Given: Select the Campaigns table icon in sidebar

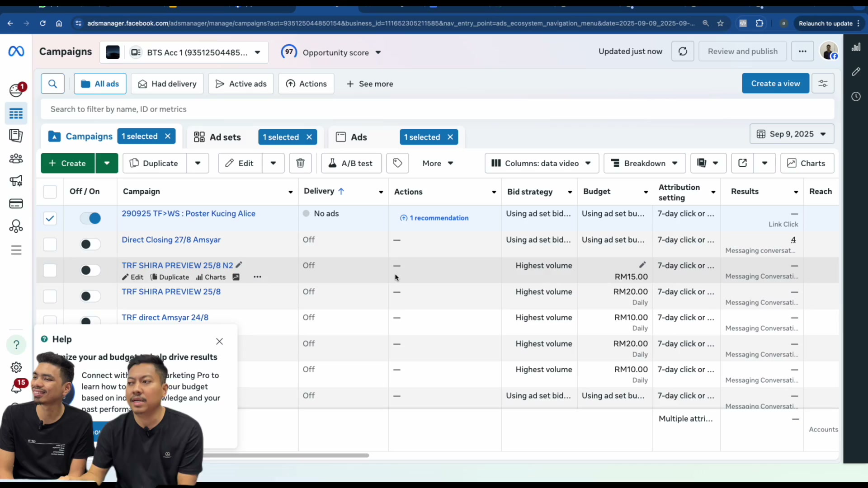Looking at the screenshot, I should (16, 113).
